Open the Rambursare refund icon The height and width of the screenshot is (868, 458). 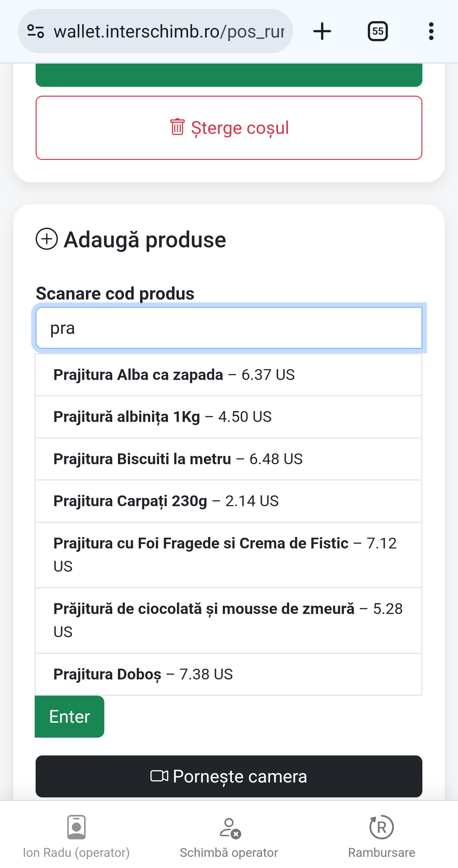coord(381,827)
